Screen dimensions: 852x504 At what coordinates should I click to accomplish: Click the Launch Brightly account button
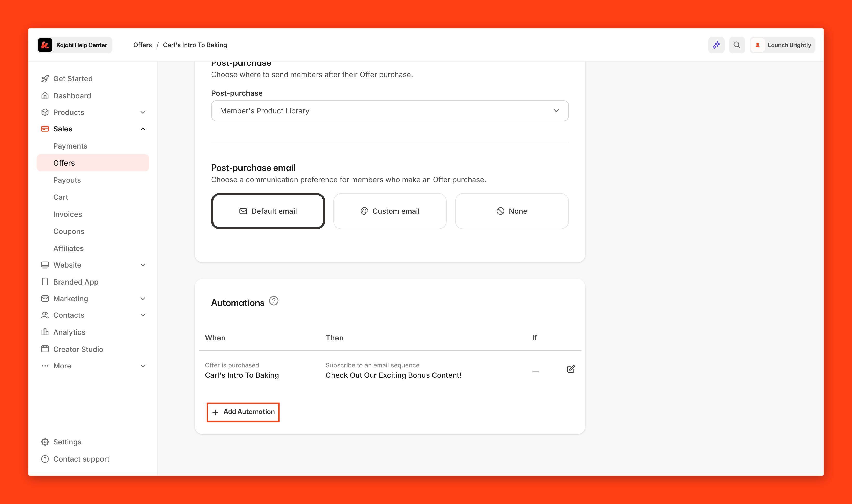point(782,45)
